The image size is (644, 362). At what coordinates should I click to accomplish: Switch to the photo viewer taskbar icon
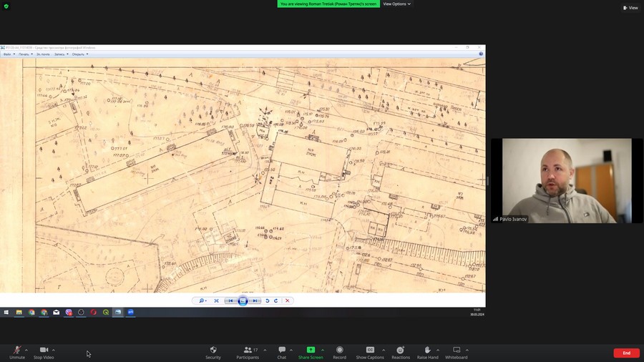coord(118,313)
